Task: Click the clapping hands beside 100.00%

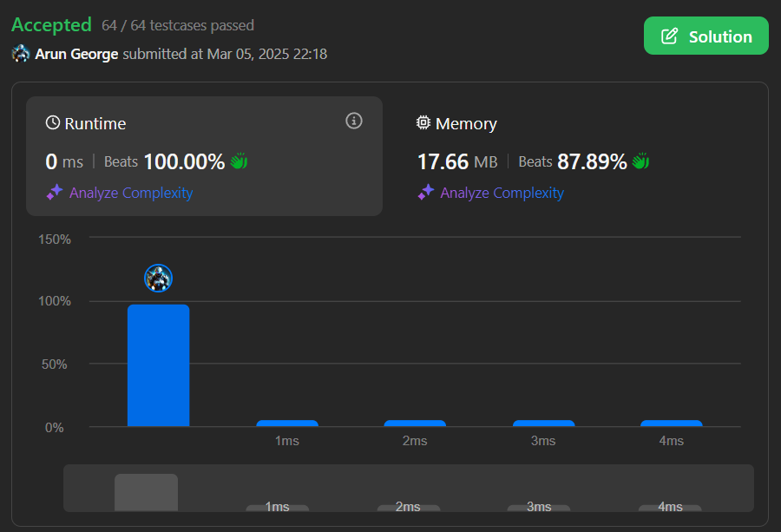Action: (240, 161)
